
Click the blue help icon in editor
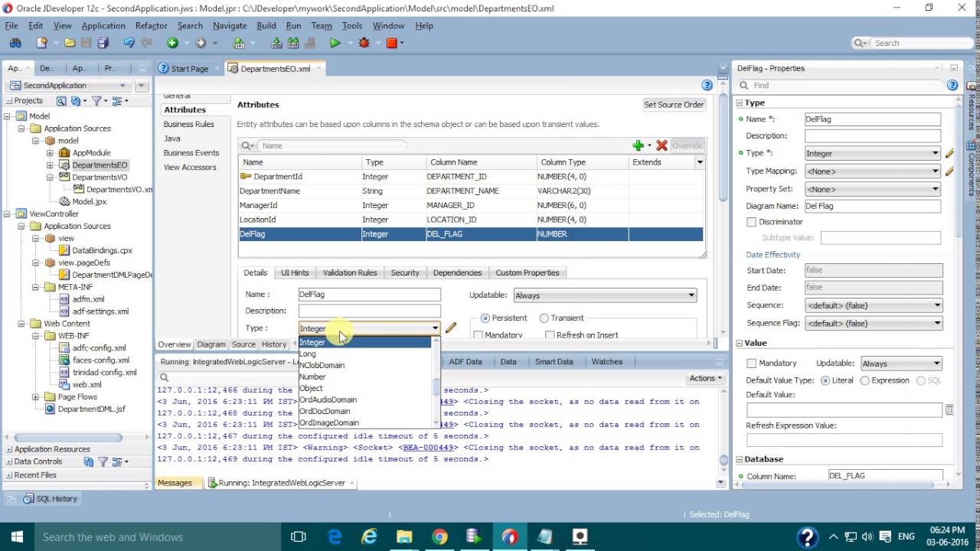[x=707, y=85]
